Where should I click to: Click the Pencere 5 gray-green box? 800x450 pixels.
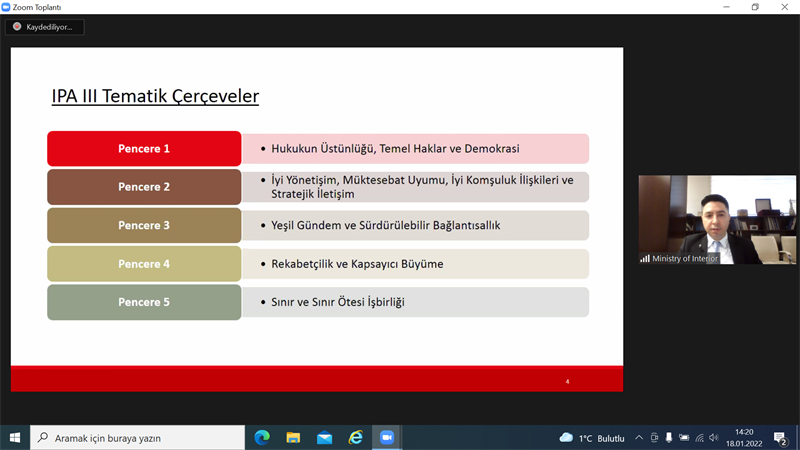[x=144, y=302]
